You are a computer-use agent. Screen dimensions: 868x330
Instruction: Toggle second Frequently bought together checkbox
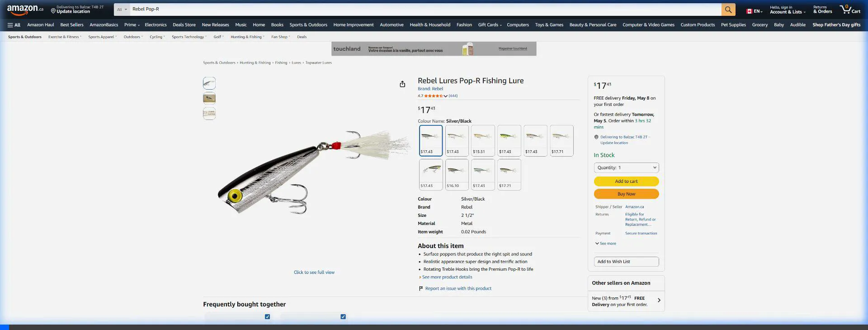pos(343,317)
